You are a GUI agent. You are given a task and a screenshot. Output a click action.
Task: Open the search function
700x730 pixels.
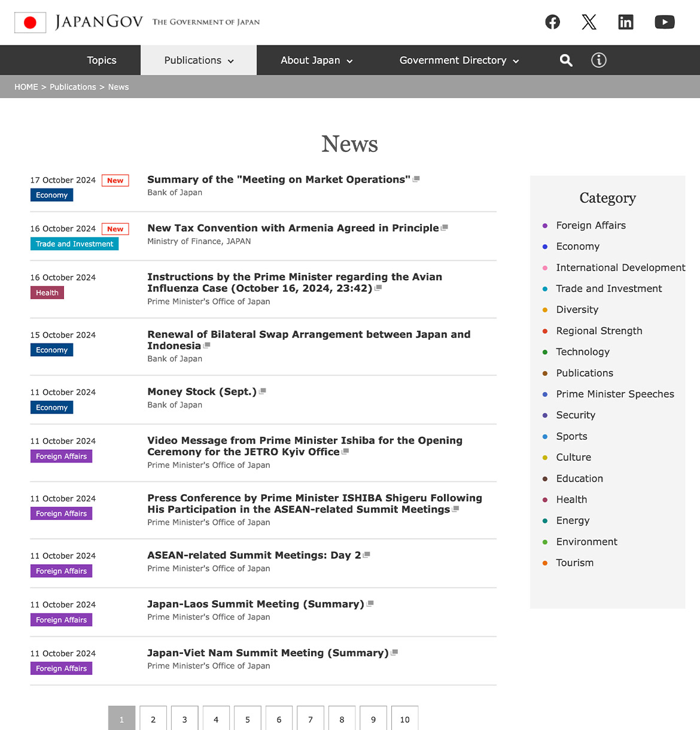tap(565, 60)
